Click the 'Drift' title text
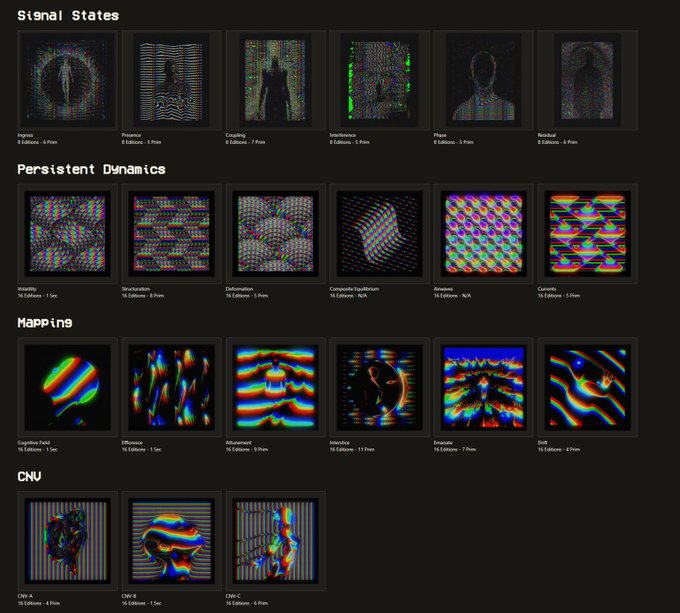Image resolution: width=680 pixels, height=613 pixels. point(543,443)
